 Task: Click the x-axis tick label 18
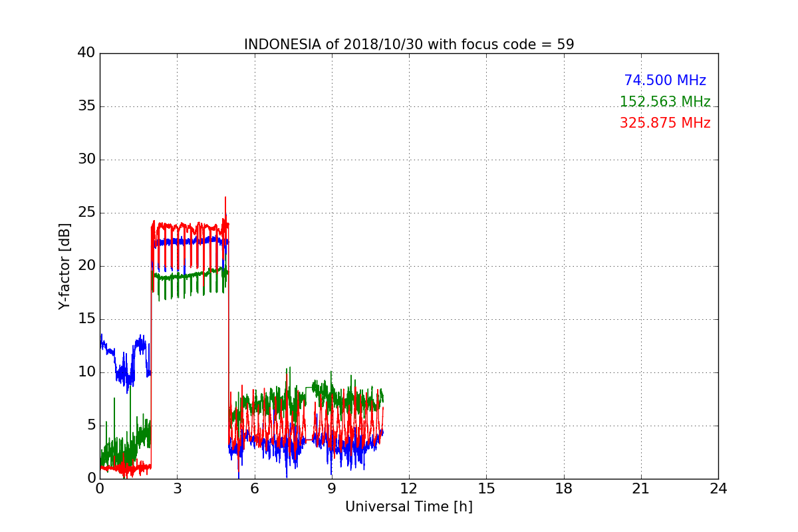(564, 489)
